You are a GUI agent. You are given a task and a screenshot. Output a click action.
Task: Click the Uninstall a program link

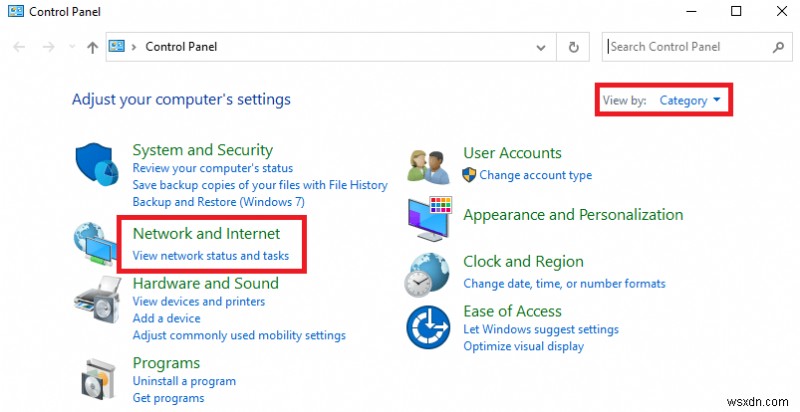(184, 381)
